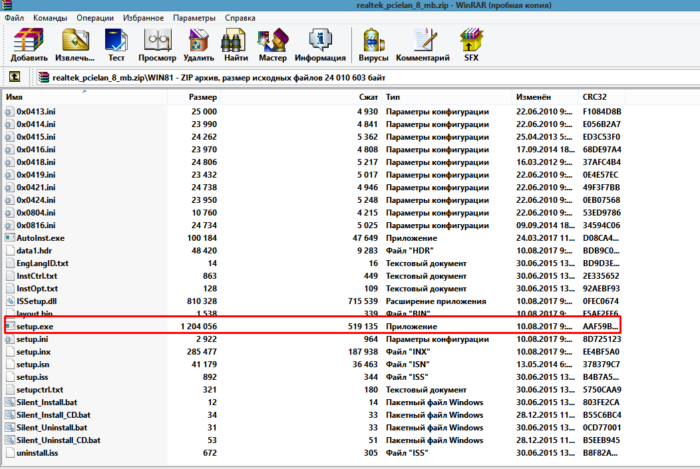Image resolution: width=700 pixels, height=469 pixels.
Task: Go up one folder level button
Action: tap(14, 77)
